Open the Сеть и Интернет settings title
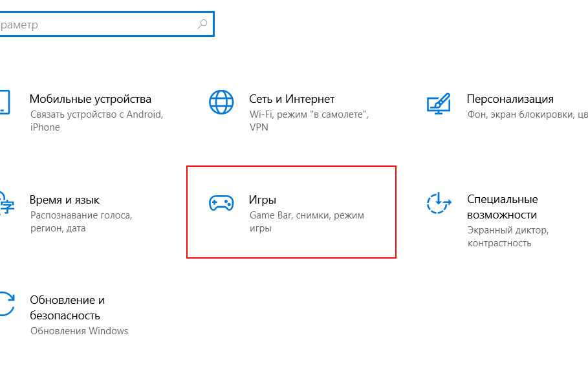Screen dimensions: 588x384 click(x=292, y=99)
